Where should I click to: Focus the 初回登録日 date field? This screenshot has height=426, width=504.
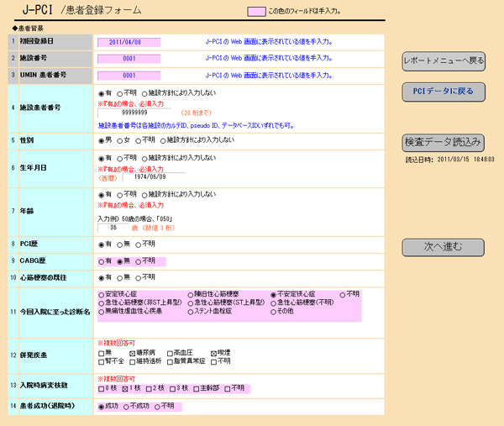(129, 42)
